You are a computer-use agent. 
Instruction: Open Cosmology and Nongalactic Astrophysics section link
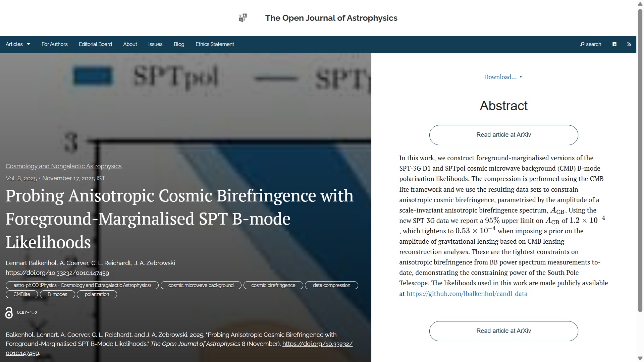(63, 166)
